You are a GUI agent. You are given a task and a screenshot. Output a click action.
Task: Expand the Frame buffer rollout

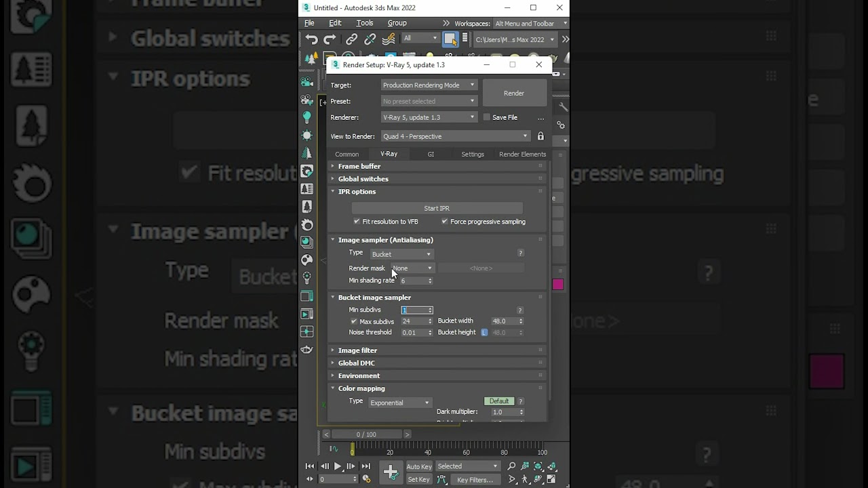pos(359,166)
